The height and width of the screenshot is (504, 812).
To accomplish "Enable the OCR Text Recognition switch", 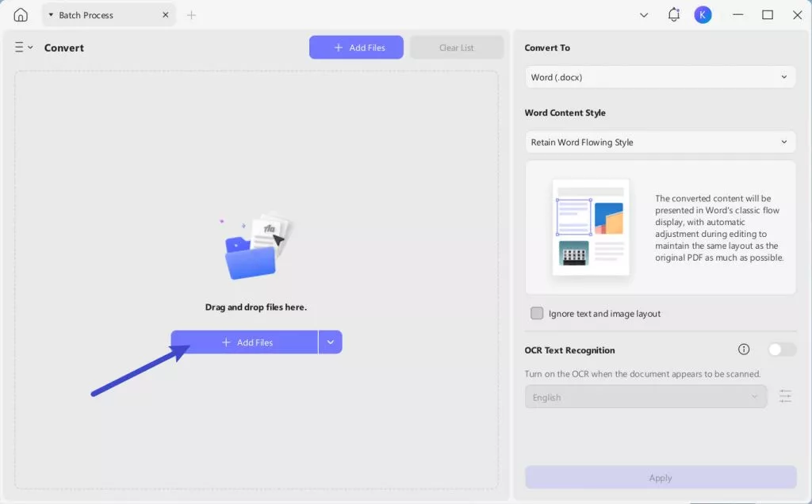I will click(x=782, y=349).
